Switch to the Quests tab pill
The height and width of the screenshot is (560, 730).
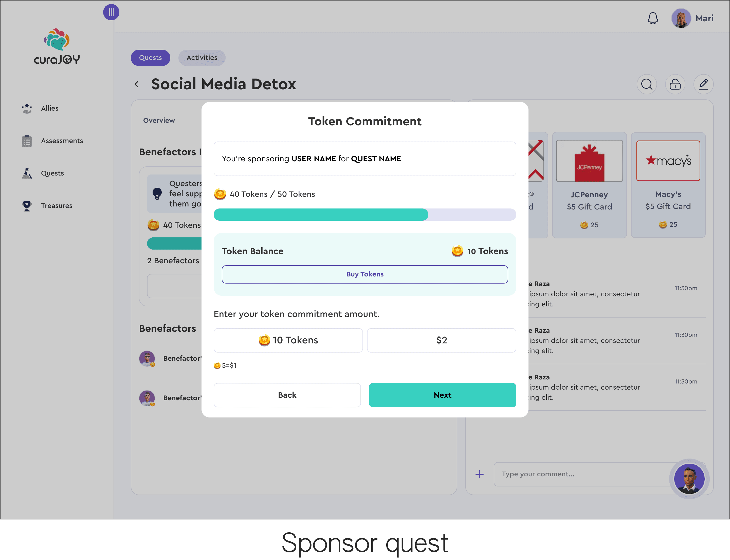point(150,58)
